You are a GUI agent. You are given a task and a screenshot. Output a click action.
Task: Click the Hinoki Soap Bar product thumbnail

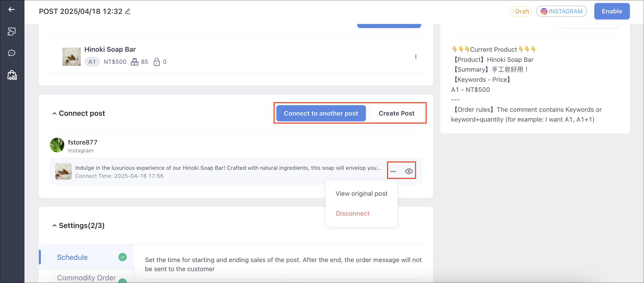click(72, 57)
